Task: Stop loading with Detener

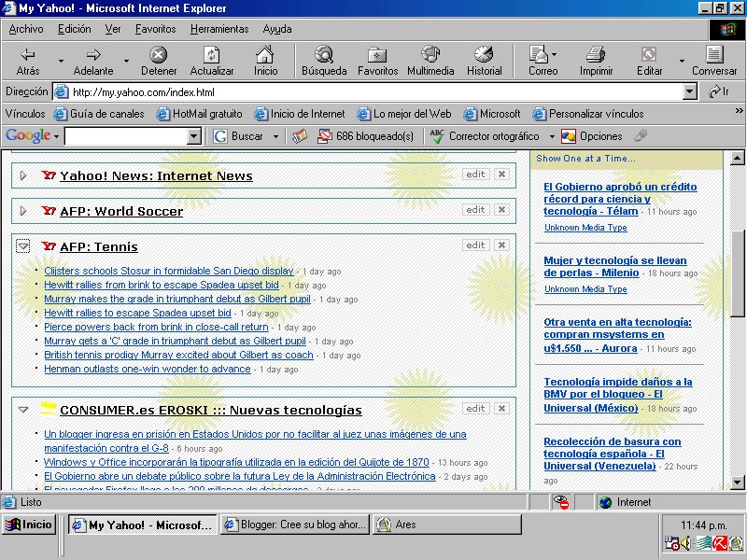Action: click(x=159, y=61)
